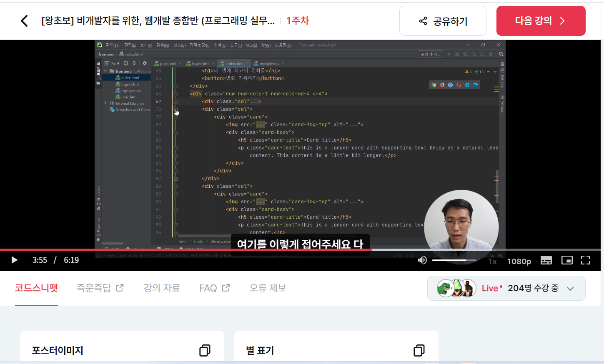
Task: Click the 1주차 week label
Action: point(298,21)
